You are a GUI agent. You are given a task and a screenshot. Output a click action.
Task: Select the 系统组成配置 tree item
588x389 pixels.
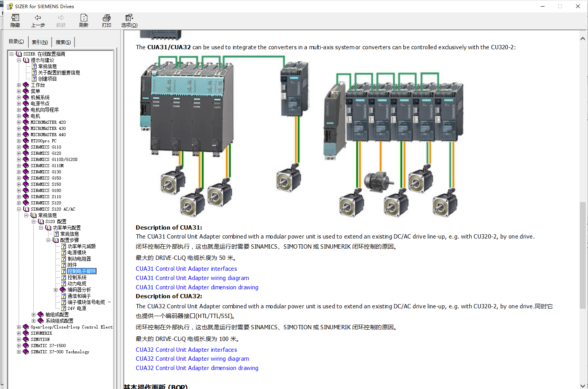coord(59,321)
